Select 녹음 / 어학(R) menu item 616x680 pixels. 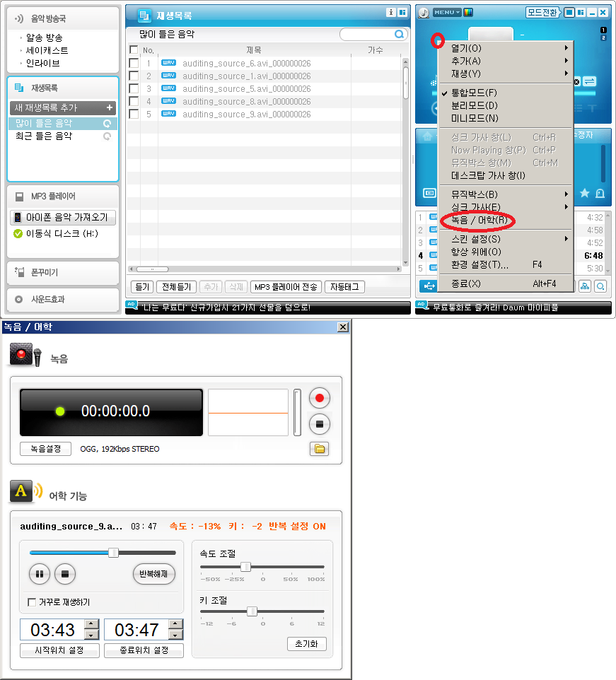click(480, 220)
